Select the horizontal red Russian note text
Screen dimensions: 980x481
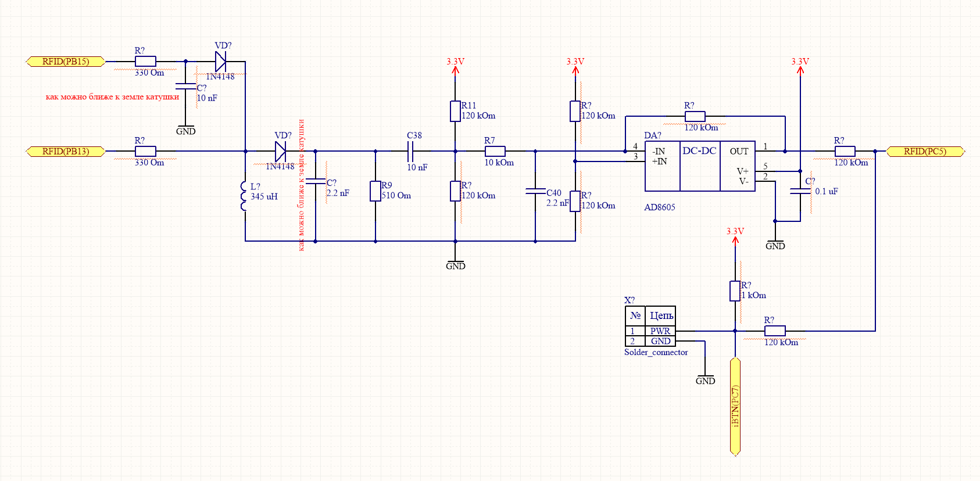coord(112,97)
